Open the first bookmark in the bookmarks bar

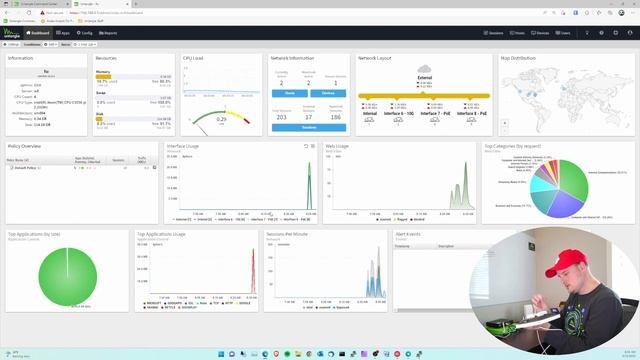(20, 20)
